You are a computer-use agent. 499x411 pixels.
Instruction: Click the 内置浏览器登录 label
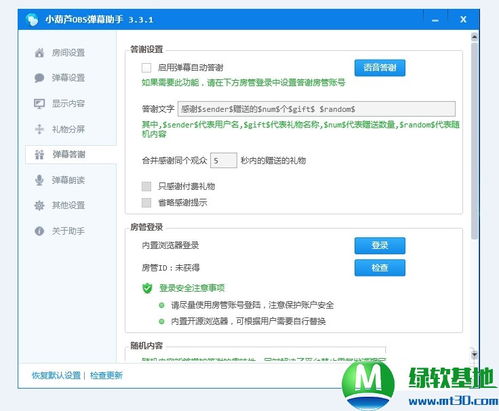coord(170,245)
